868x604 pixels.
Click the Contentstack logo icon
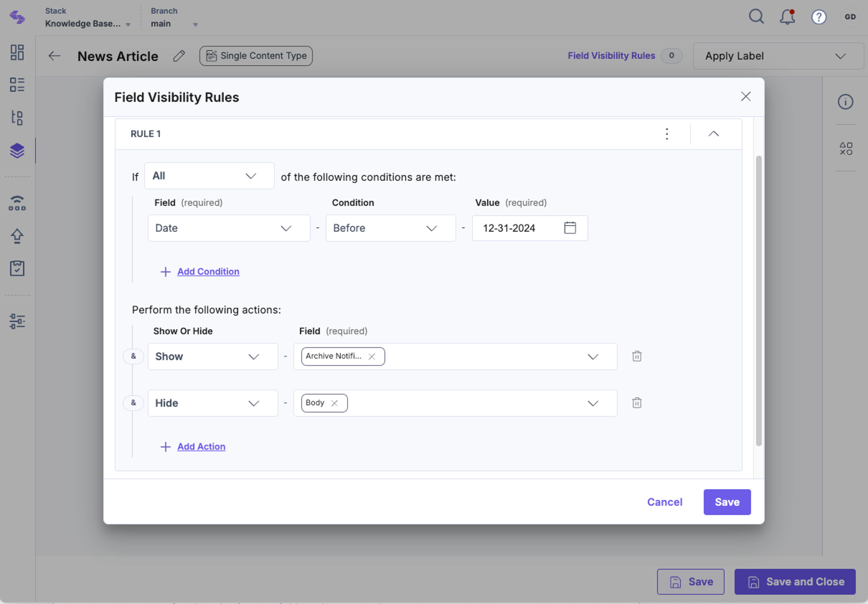coord(17,17)
